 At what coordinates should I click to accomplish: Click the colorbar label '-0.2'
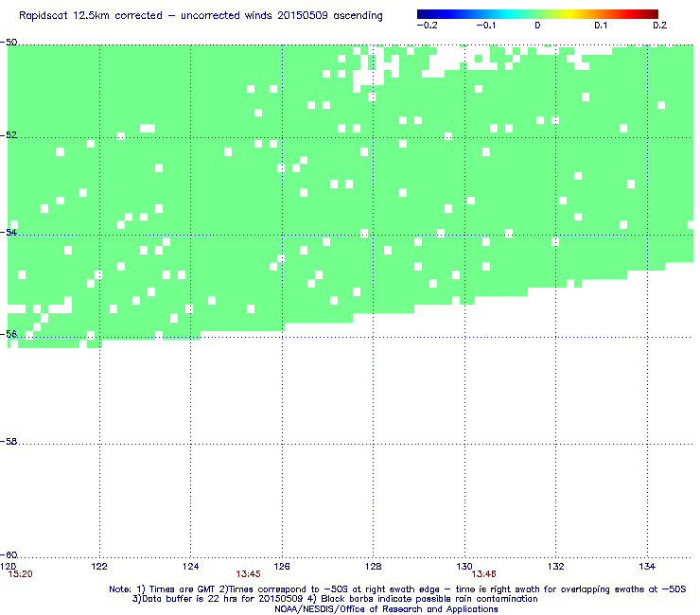(428, 26)
